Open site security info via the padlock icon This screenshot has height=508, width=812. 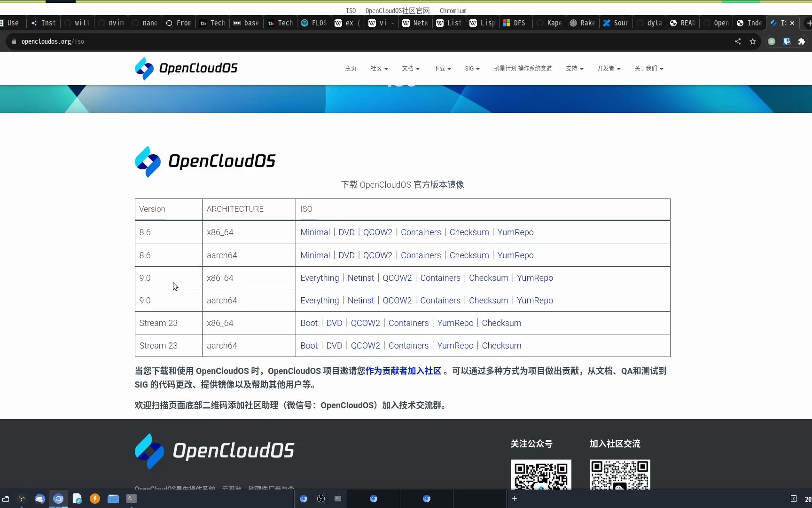click(x=14, y=41)
